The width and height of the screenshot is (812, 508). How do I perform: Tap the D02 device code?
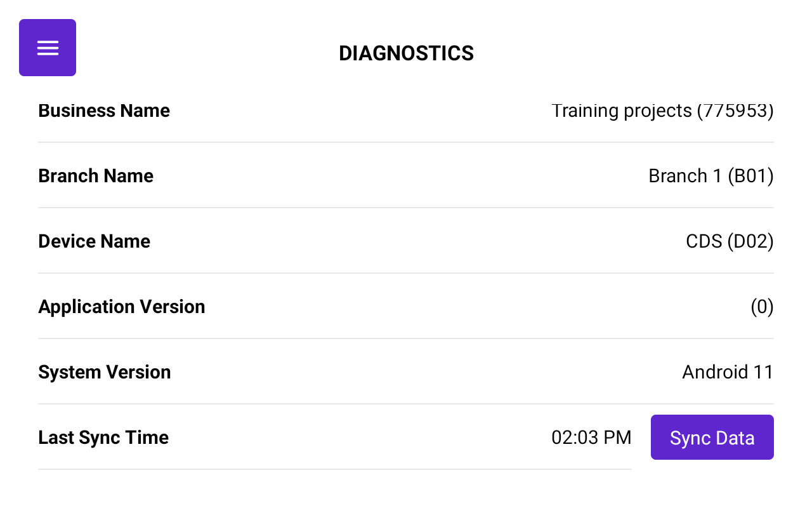click(x=750, y=241)
